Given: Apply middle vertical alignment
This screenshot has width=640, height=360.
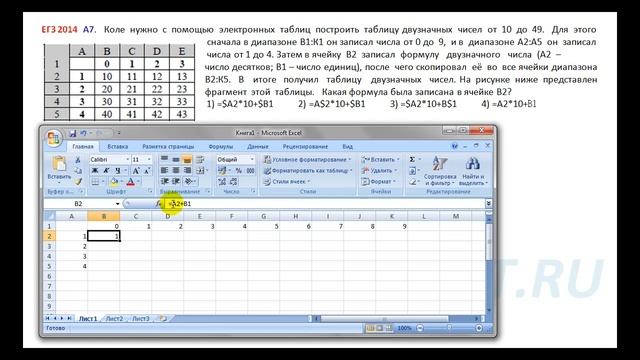Looking at the screenshot, I should (176, 159).
